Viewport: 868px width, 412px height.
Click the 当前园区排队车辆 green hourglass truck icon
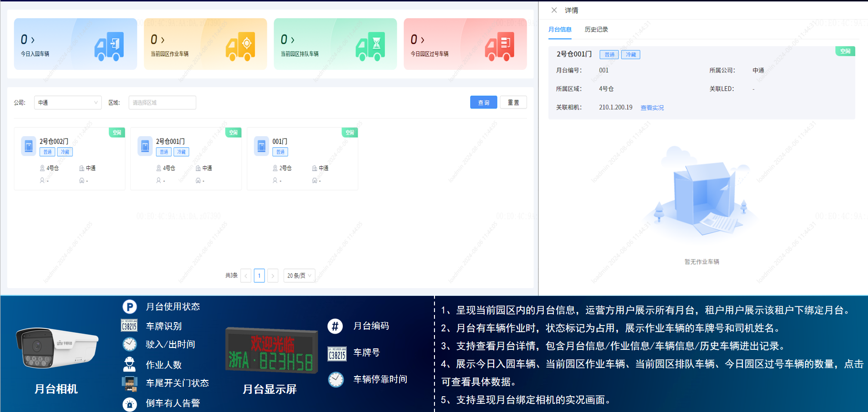[370, 46]
